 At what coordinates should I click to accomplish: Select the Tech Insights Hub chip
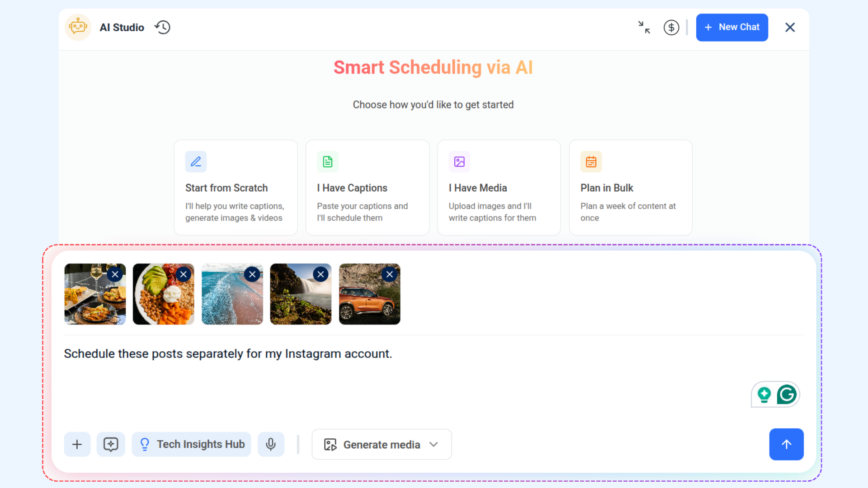[192, 444]
